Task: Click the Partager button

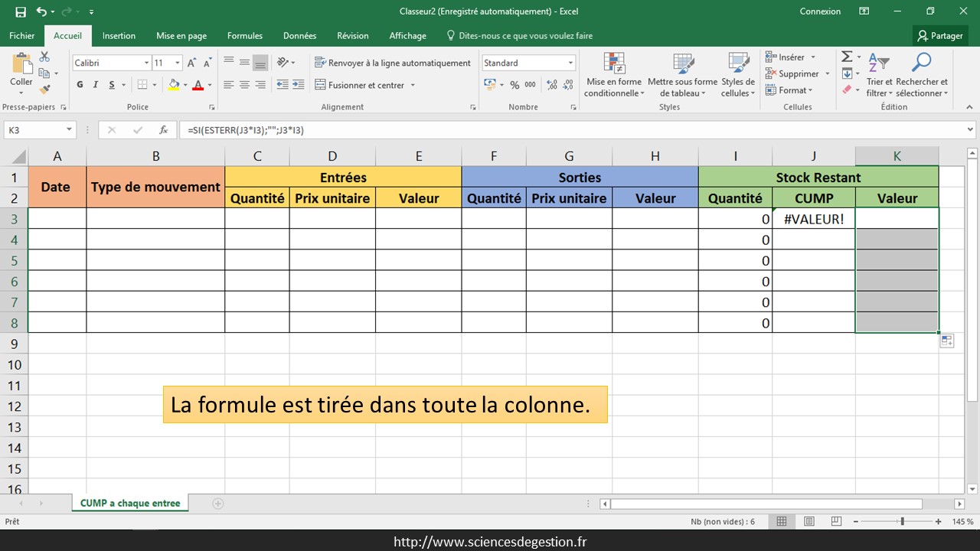Action: tap(940, 36)
